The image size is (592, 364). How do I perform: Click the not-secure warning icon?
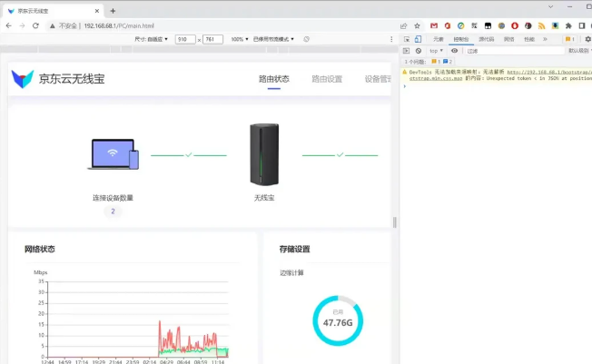[53, 25]
